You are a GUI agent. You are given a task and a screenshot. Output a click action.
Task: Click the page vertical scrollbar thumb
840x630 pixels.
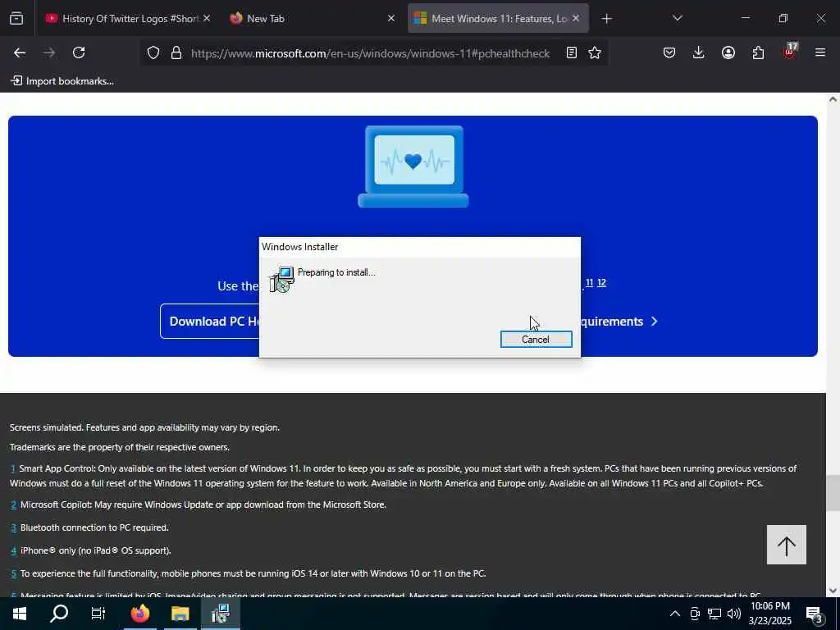pos(833,493)
